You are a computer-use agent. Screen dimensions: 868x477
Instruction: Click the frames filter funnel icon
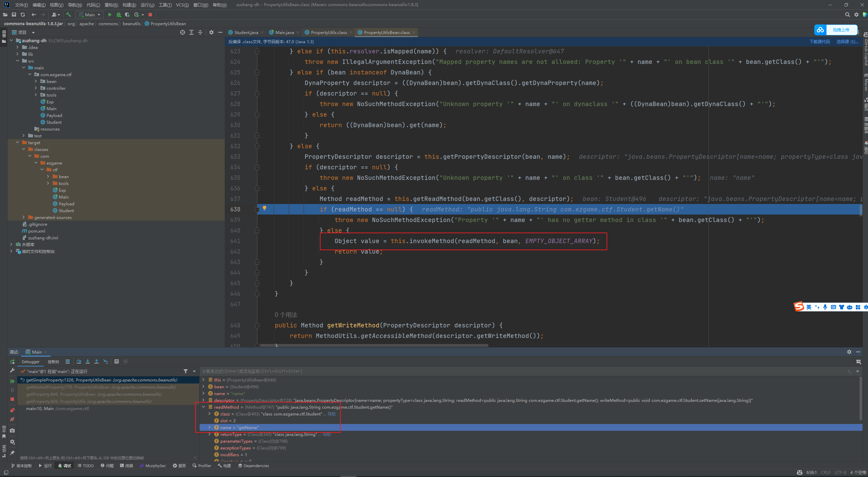pyautogui.click(x=186, y=371)
